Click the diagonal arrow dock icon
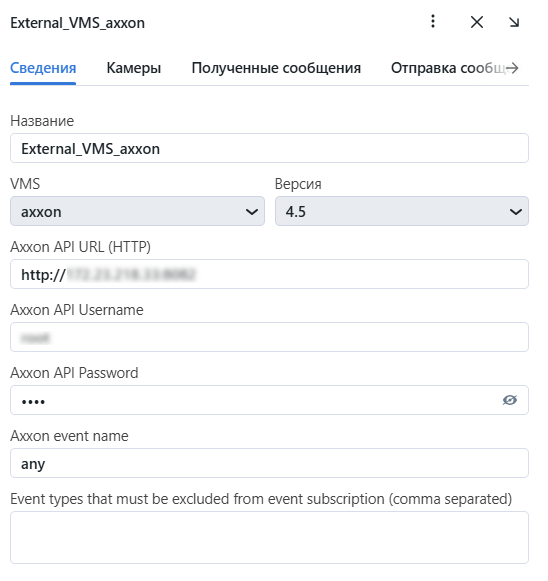 tap(514, 22)
